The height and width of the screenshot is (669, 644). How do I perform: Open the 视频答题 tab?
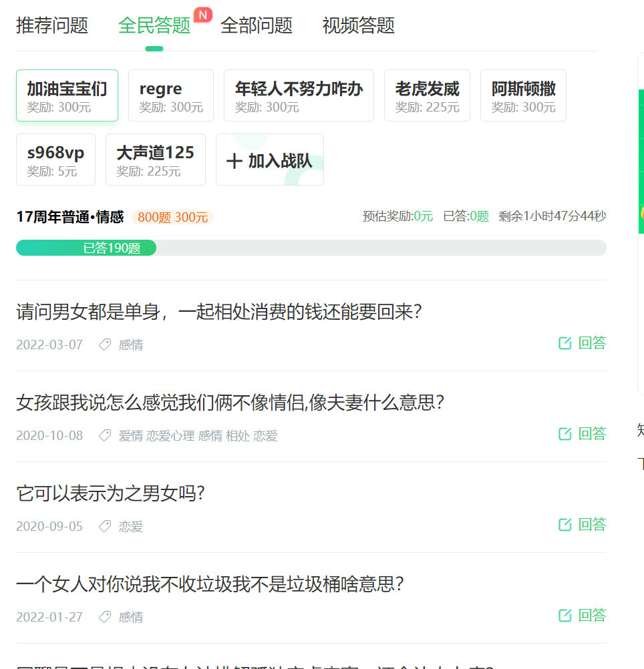[358, 25]
